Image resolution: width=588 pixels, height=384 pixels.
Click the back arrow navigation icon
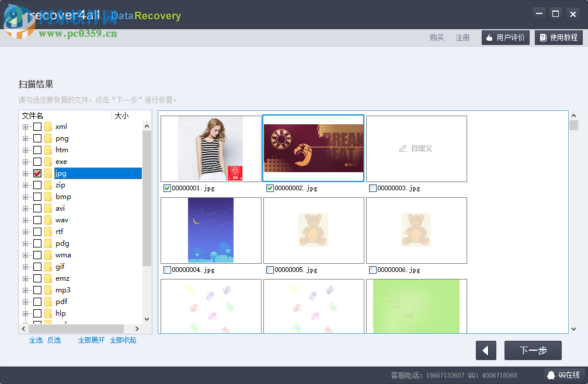[486, 350]
